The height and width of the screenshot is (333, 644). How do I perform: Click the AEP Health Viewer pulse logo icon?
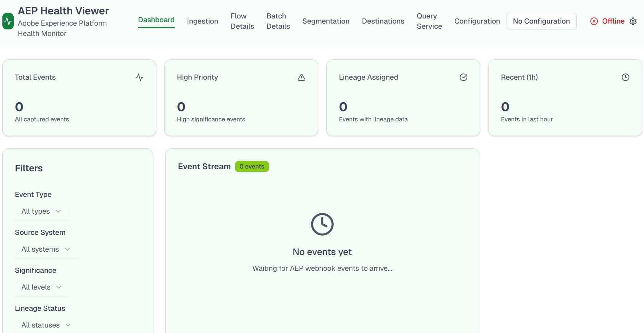click(8, 21)
